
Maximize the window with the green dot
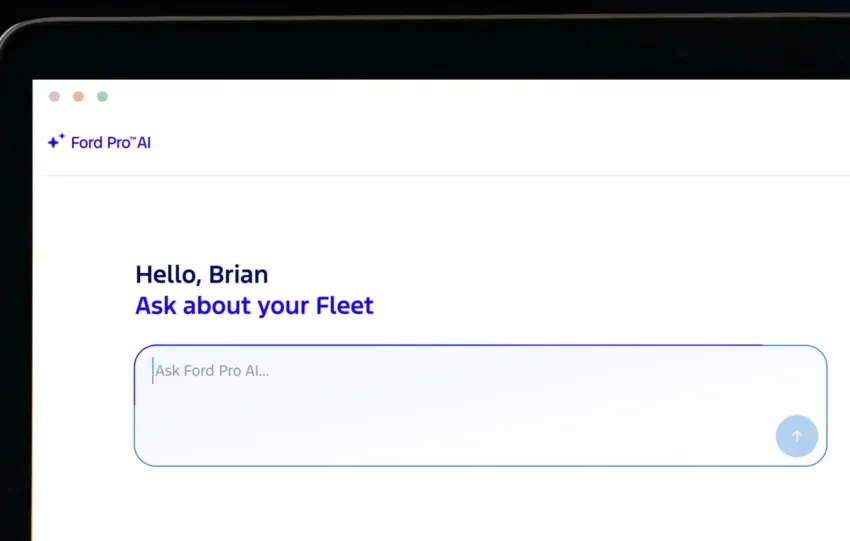(x=102, y=97)
